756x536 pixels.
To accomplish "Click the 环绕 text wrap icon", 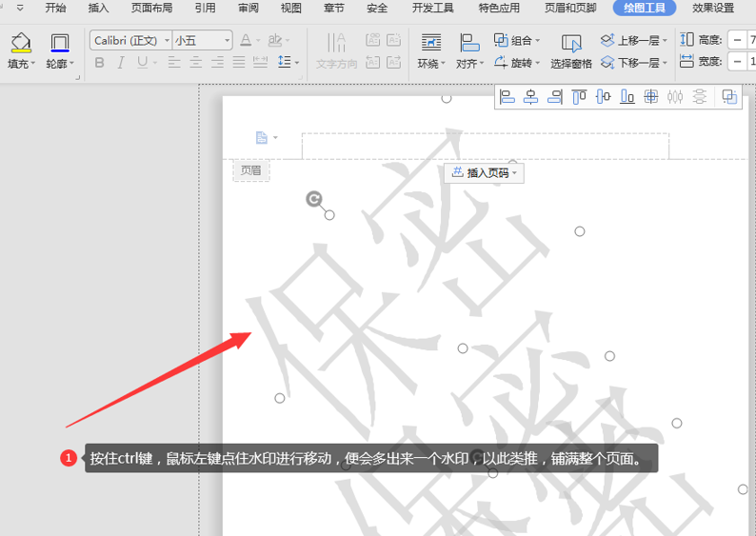I will coord(431,43).
